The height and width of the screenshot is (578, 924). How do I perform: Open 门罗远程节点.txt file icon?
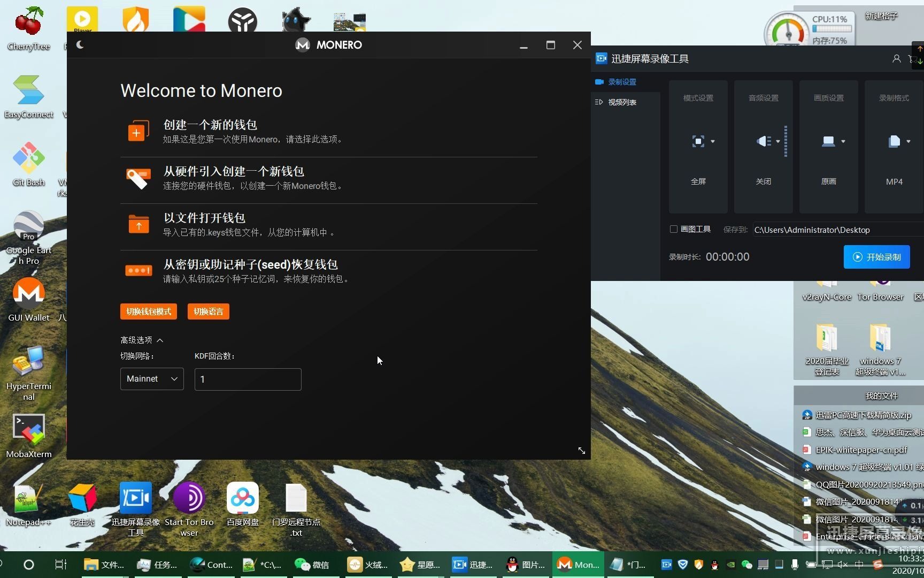296,509
